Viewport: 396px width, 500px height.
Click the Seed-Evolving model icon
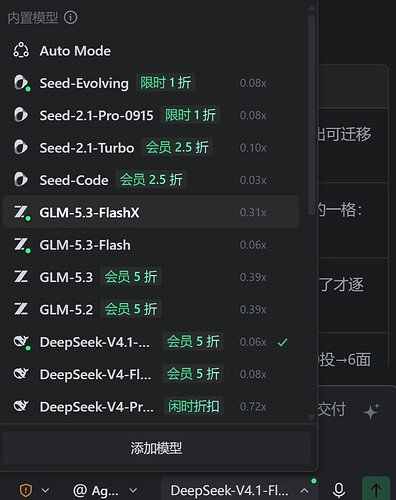point(22,83)
